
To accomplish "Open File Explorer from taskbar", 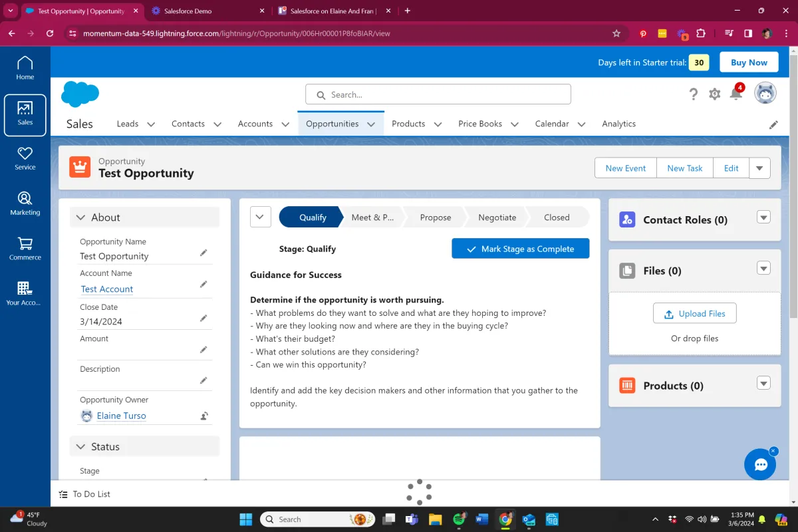I will pyautogui.click(x=435, y=519).
